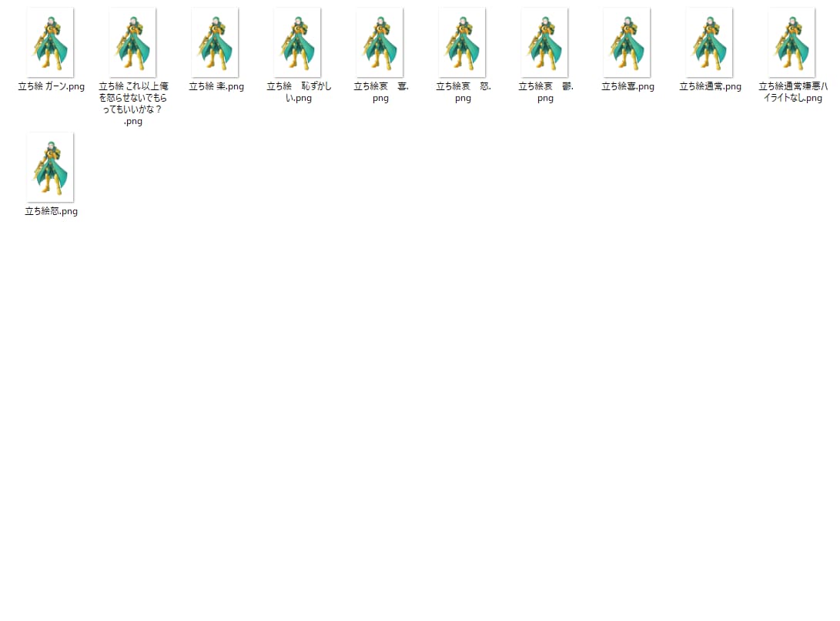Viewport: 840px width, 621px height.
Task: Click the file name 立ち絵通常嫌悪ハイライトなし.png
Action: click(793, 92)
